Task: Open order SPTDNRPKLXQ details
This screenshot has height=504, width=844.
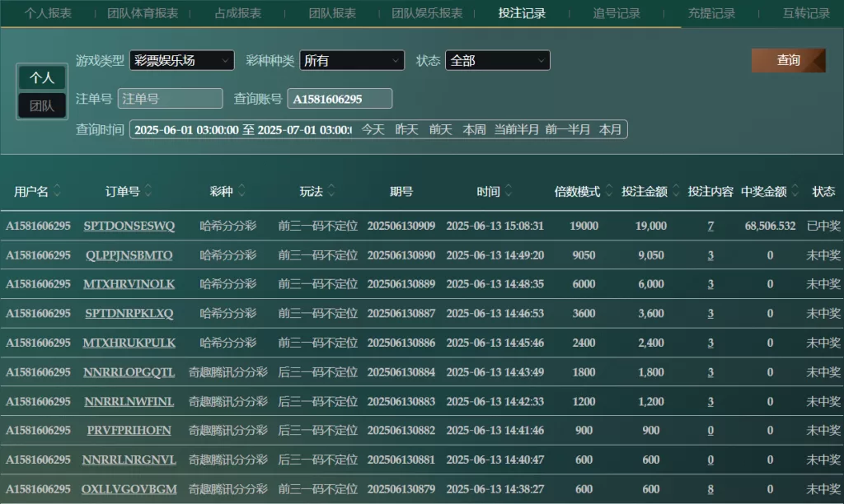Action: tap(129, 313)
